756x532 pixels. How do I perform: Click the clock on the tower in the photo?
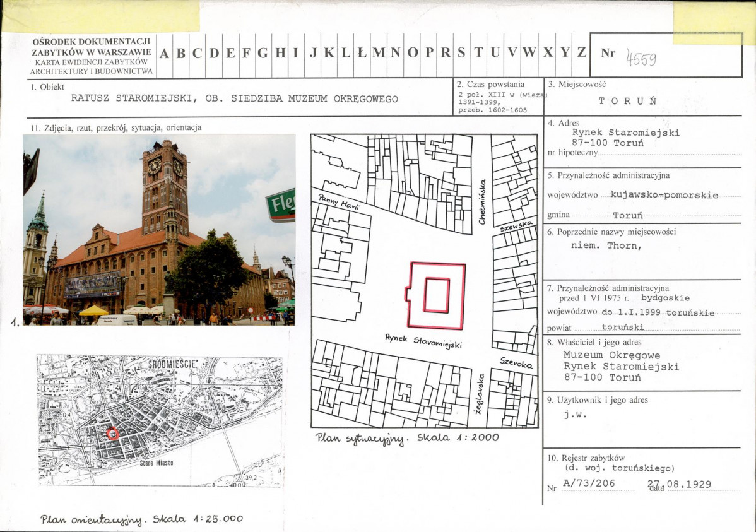click(155, 165)
